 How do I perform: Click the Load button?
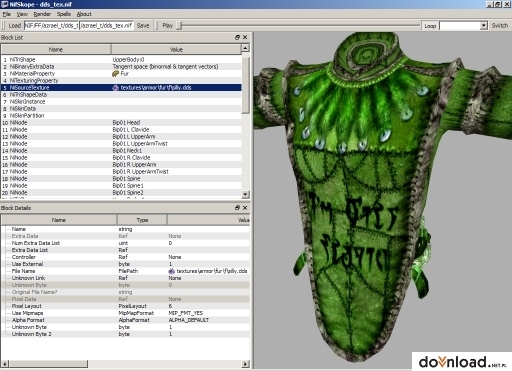pyautogui.click(x=15, y=26)
